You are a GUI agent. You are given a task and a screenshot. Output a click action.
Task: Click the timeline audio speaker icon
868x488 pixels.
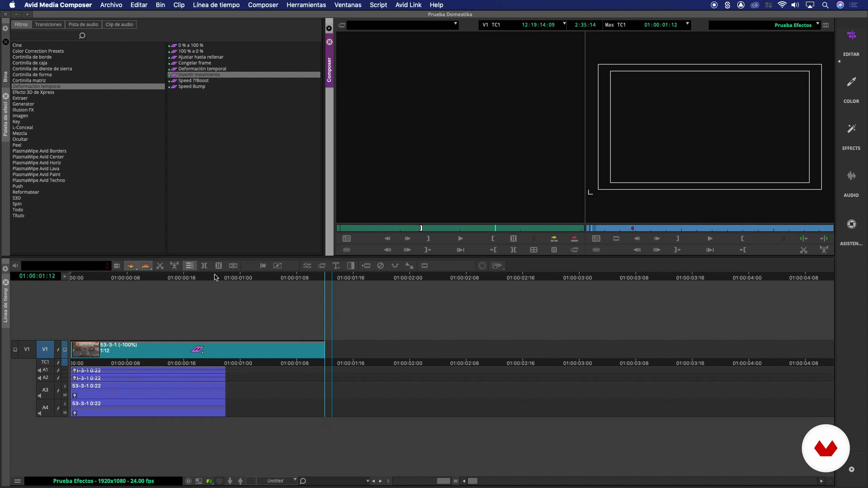tap(16, 266)
